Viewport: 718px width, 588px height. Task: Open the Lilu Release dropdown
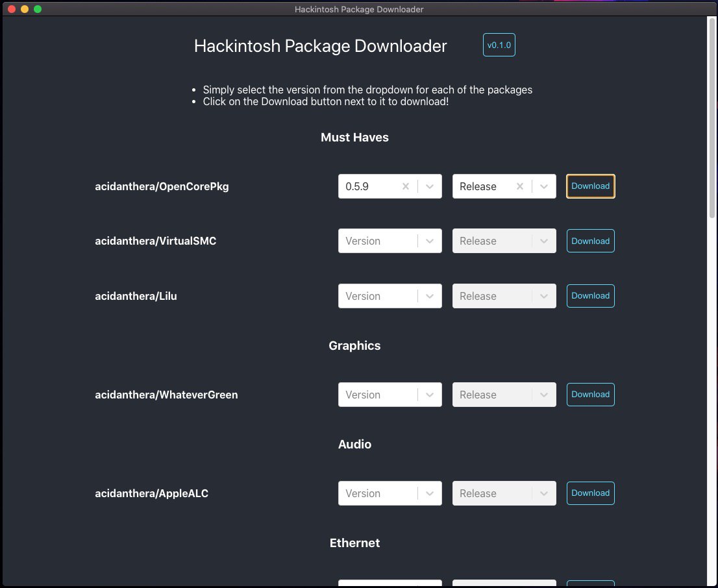click(504, 296)
